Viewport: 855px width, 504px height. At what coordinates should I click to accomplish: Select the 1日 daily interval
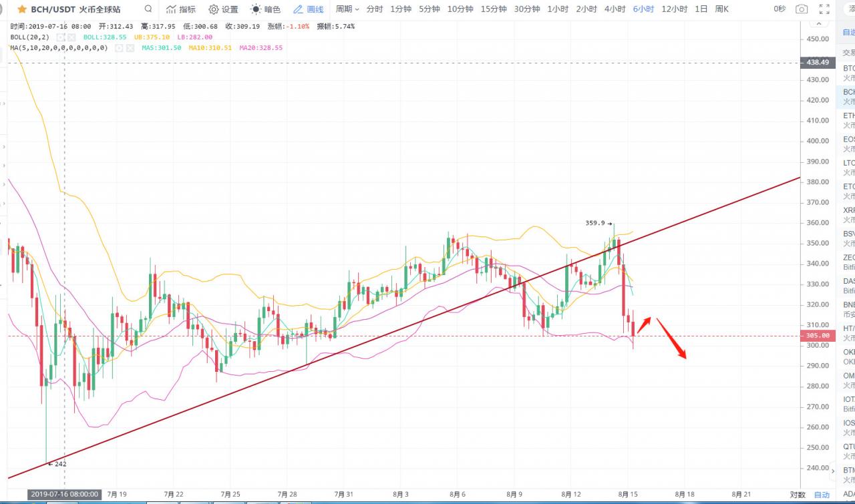click(x=701, y=9)
